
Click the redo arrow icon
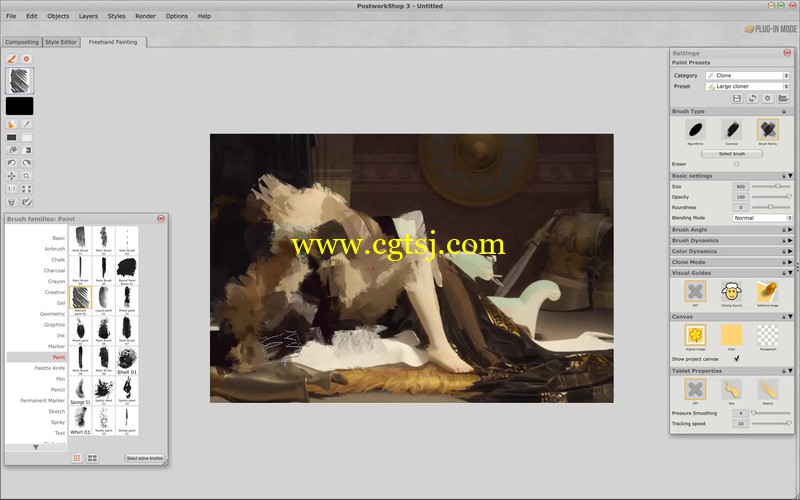click(x=27, y=163)
